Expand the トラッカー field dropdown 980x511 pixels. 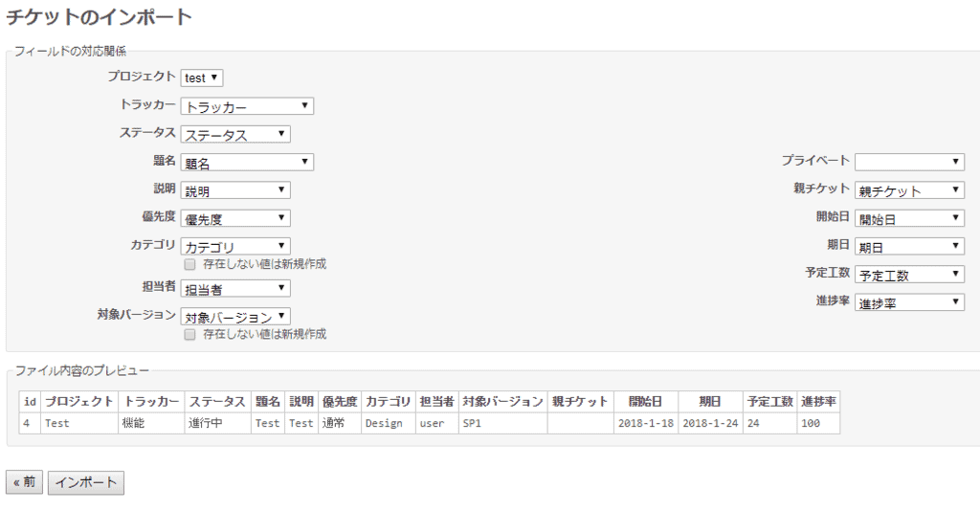click(247, 106)
